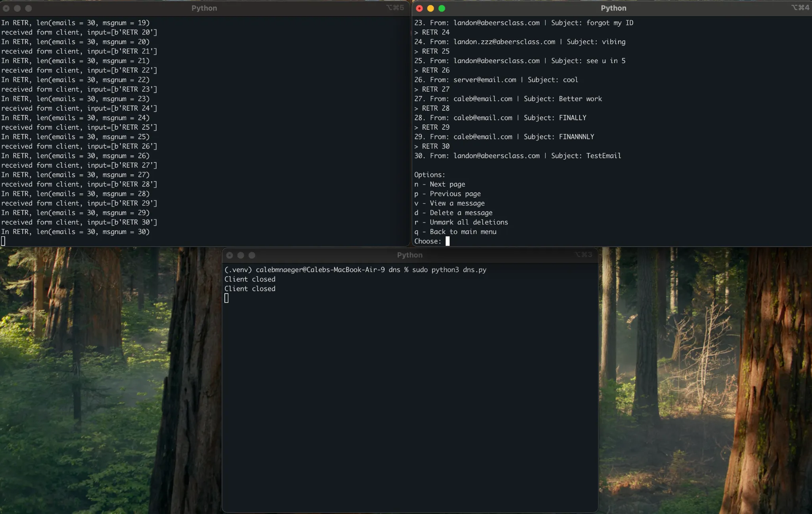Click the log line 'msgnum = 30)'
812x514 pixels.
point(75,232)
